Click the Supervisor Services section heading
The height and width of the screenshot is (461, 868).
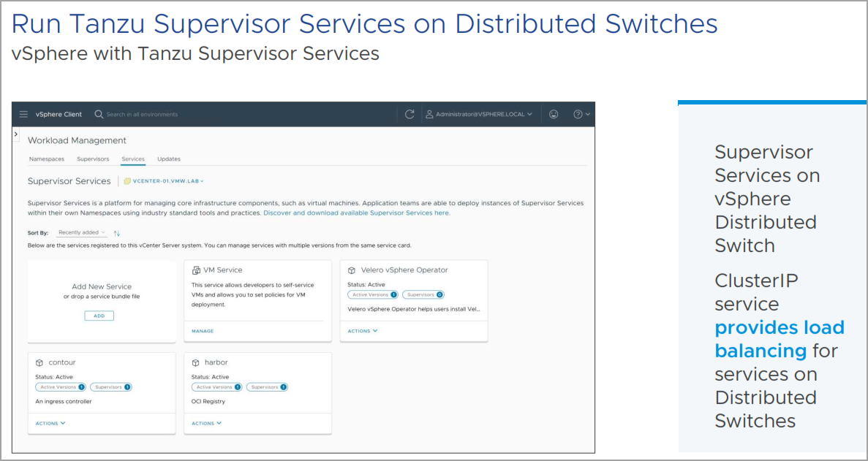pos(69,180)
